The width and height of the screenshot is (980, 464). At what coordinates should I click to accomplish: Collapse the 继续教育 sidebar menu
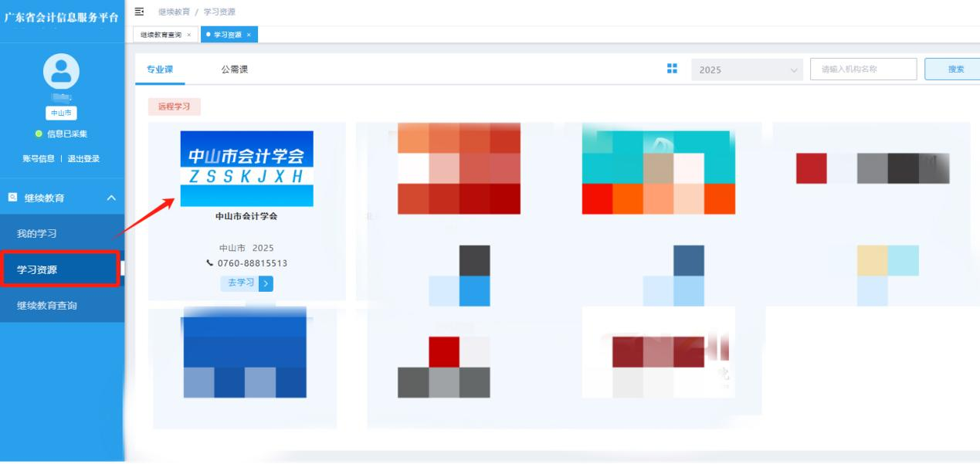coord(110,198)
